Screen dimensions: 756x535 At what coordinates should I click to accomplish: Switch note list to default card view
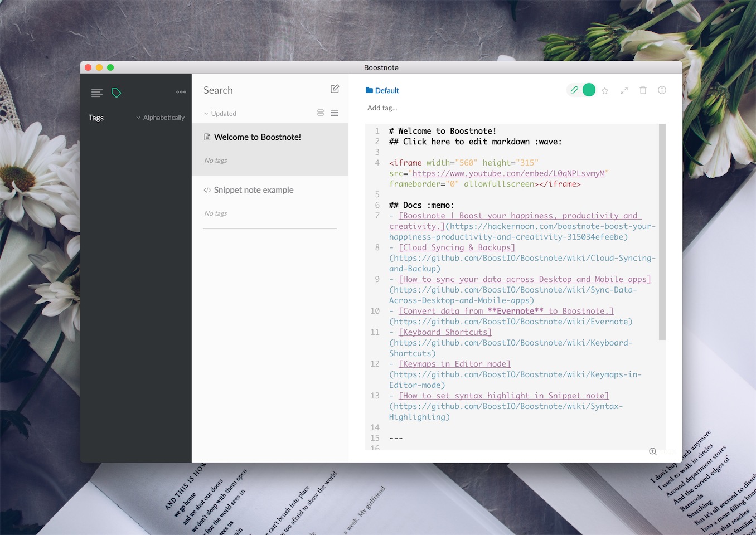(x=321, y=113)
